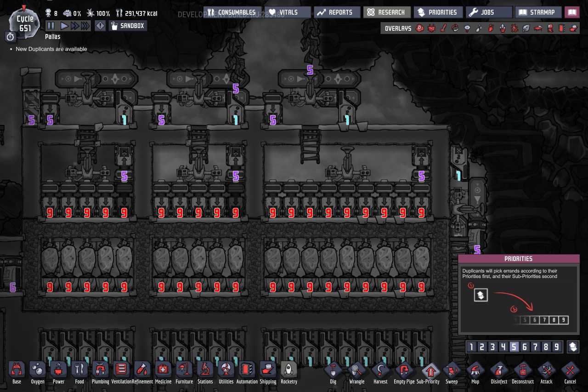Show the Temperature overlay
The width and height of the screenshot is (588, 392).
tap(443, 28)
